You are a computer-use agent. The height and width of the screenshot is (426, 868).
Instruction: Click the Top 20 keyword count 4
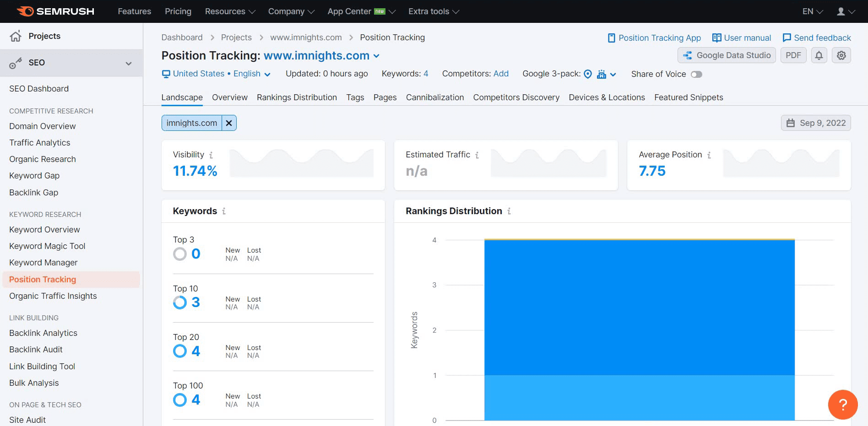pos(196,351)
